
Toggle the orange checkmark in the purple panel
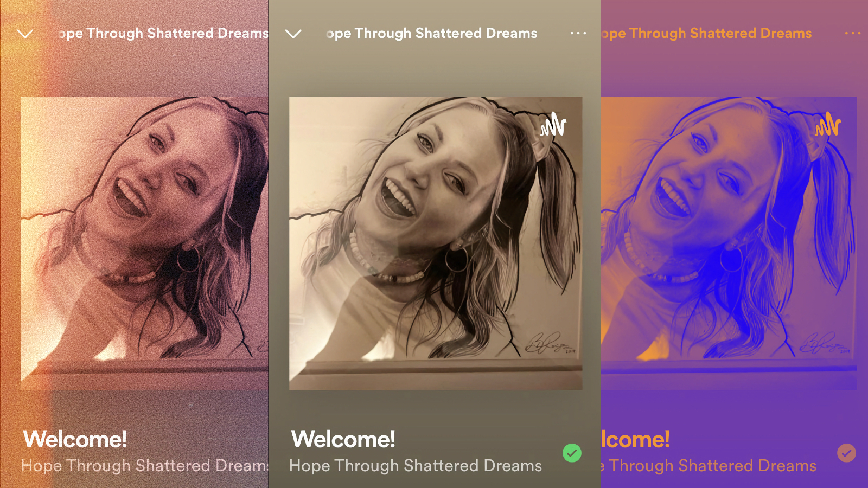coord(846,453)
